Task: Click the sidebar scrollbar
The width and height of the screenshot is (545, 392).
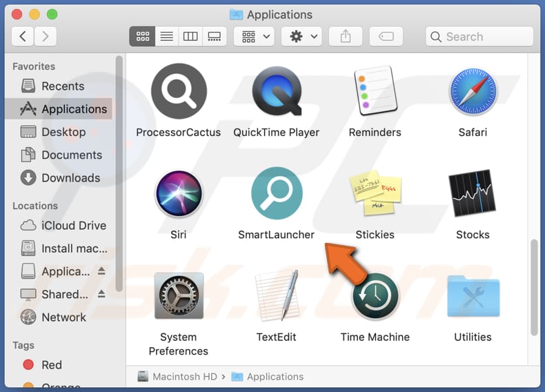Action: [119, 173]
